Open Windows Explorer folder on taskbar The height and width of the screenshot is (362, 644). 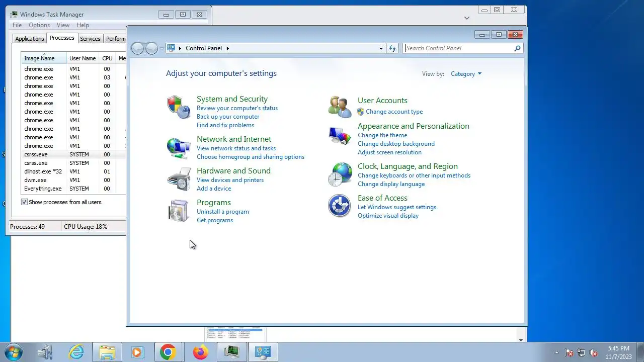(107, 352)
